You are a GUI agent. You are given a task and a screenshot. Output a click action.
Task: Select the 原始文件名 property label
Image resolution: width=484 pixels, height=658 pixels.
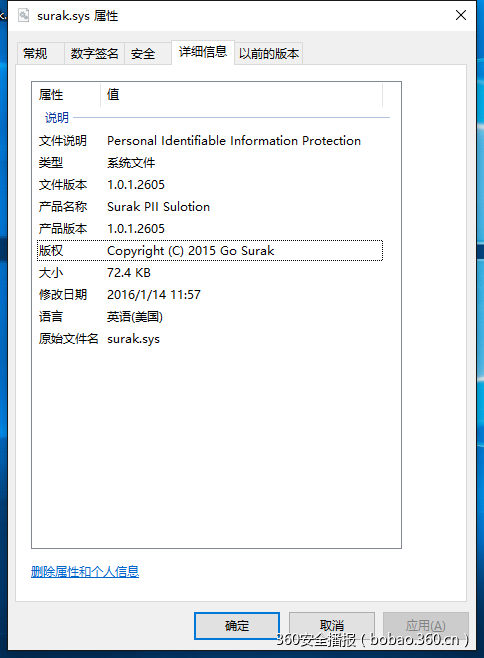pos(68,339)
